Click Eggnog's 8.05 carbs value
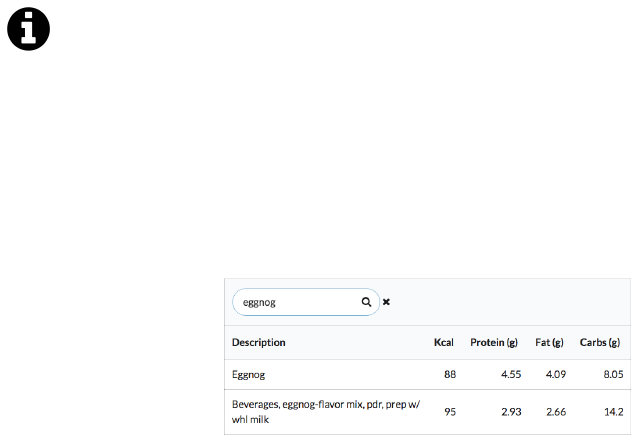This screenshot has height=445, width=639. click(x=608, y=375)
